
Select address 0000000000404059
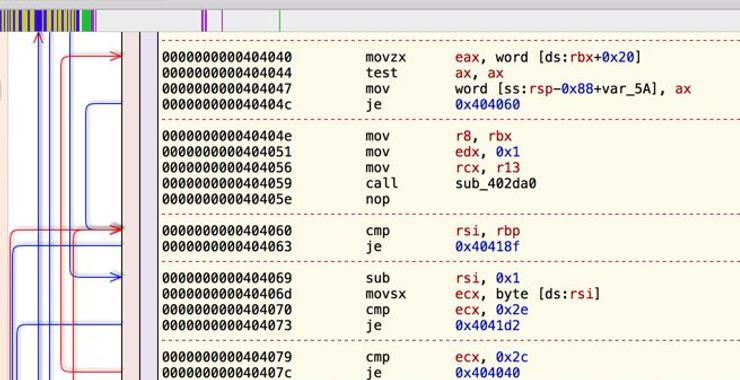(x=227, y=183)
